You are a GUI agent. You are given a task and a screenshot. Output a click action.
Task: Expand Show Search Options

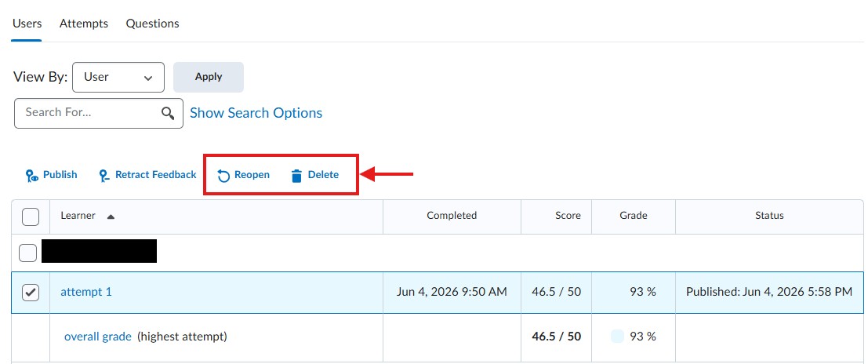256,113
